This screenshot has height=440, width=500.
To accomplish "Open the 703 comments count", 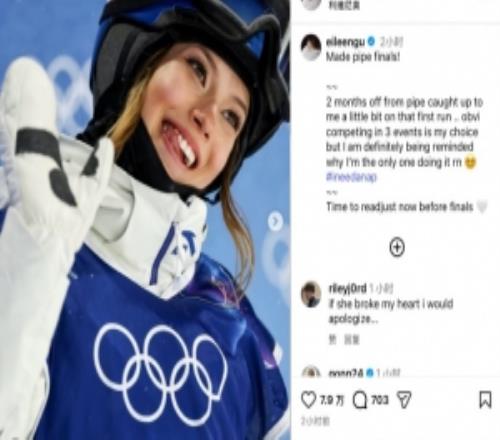I will (380, 400).
